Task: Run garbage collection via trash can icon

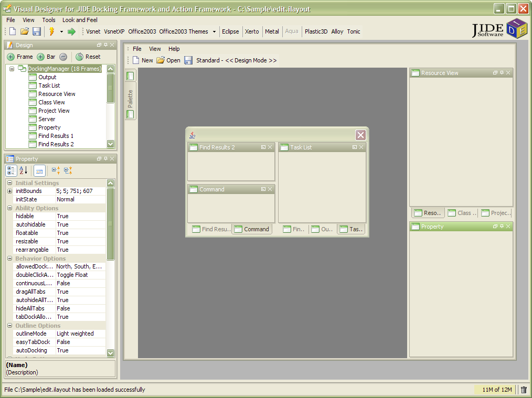Action: tap(524, 390)
